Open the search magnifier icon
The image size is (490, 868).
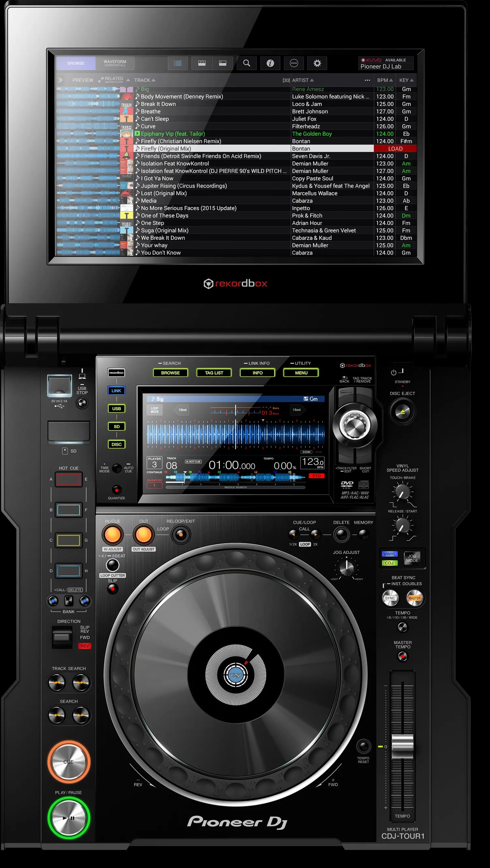(x=246, y=63)
